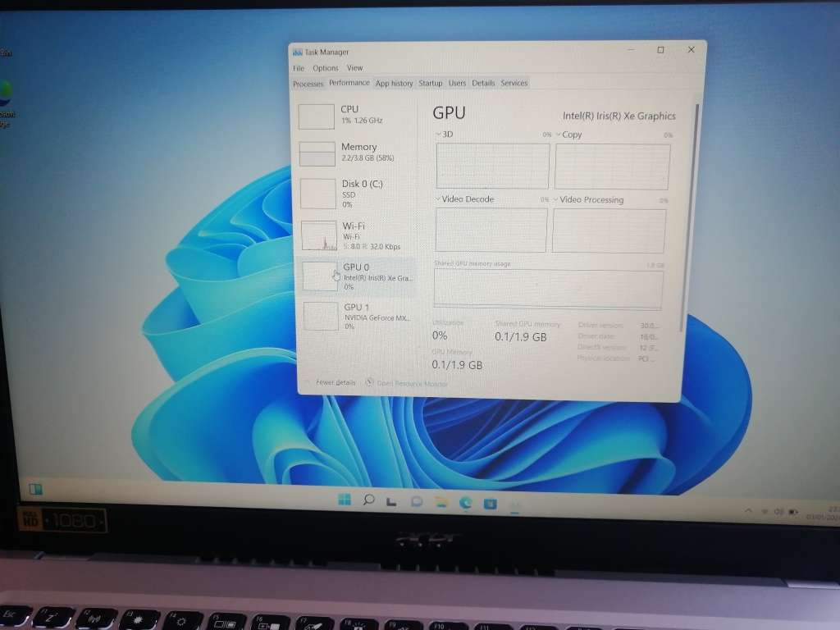This screenshot has height=630, width=840.
Task: Open the Video Decode engine selector
Action: pos(438,199)
